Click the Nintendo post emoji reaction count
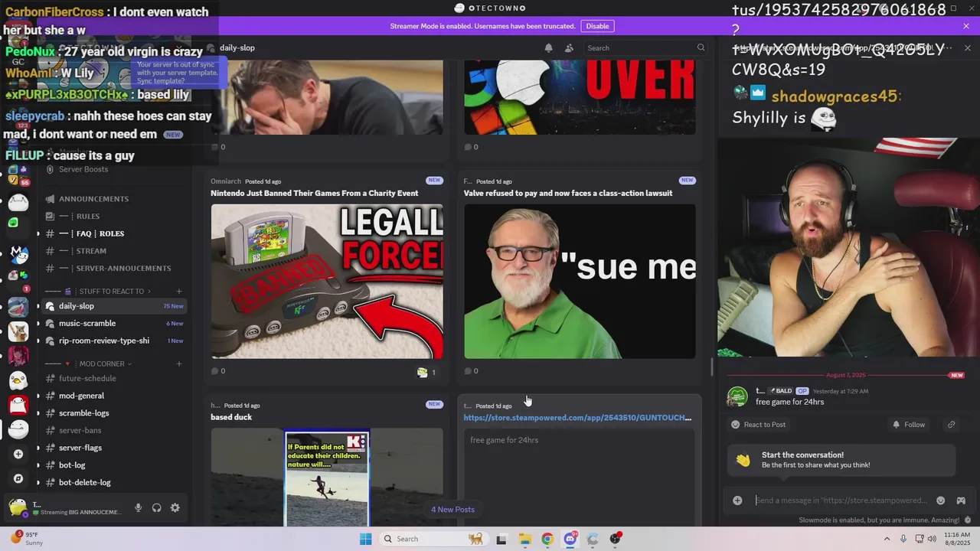 pos(426,372)
